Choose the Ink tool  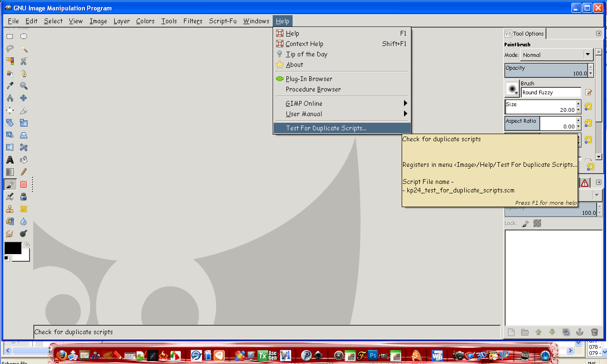click(x=23, y=197)
